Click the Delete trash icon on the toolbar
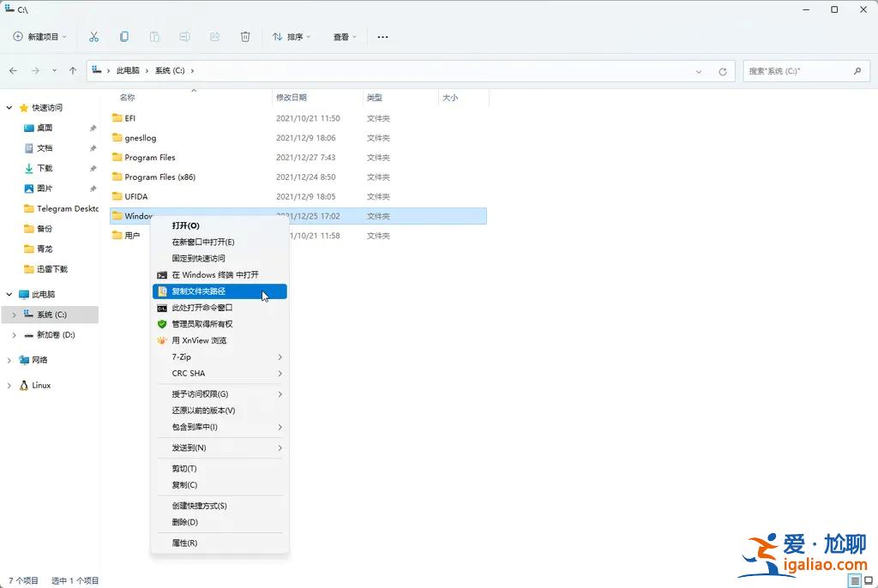The image size is (878, 588). [x=246, y=37]
